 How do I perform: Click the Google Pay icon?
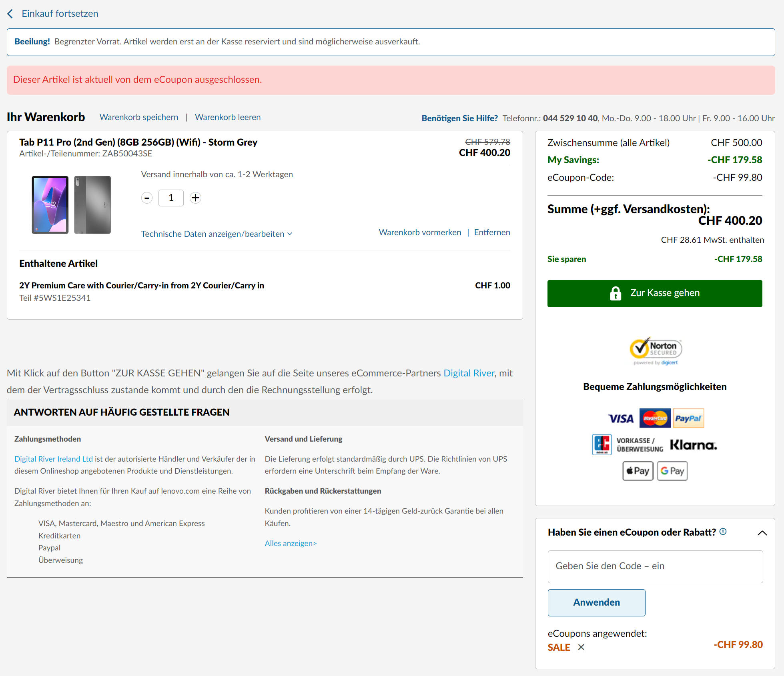point(672,471)
